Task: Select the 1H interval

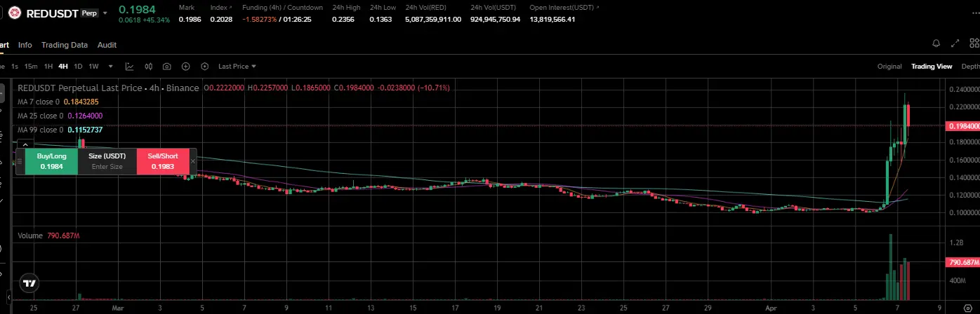Action: click(x=48, y=67)
